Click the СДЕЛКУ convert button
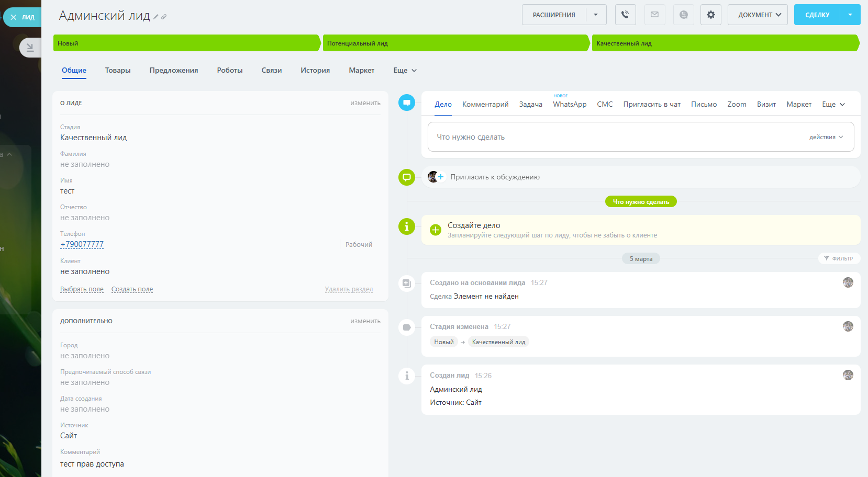This screenshot has height=477, width=868. tap(817, 15)
